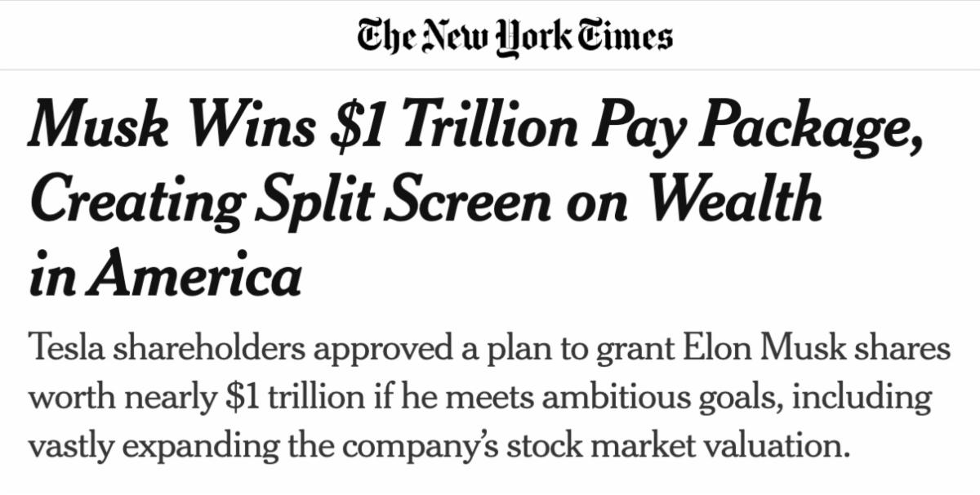Click the word "Tesla" in the summary
This screenshot has height=495, width=980.
click(x=65, y=350)
